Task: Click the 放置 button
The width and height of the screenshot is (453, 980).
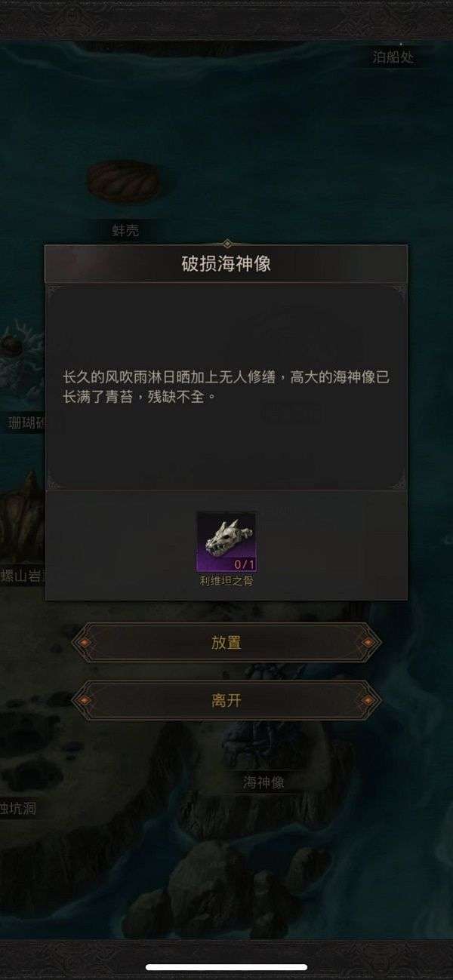Action: (226, 643)
